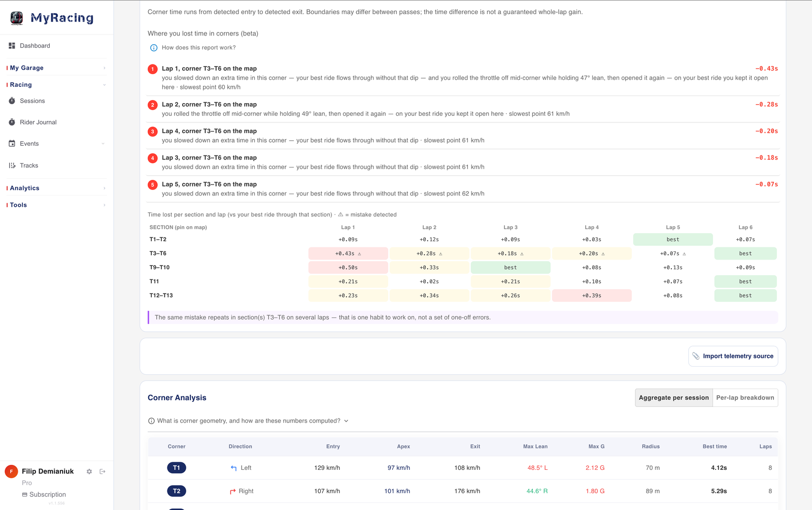Switch to Aggregate per session view
The height and width of the screenshot is (510, 812).
pos(674,398)
